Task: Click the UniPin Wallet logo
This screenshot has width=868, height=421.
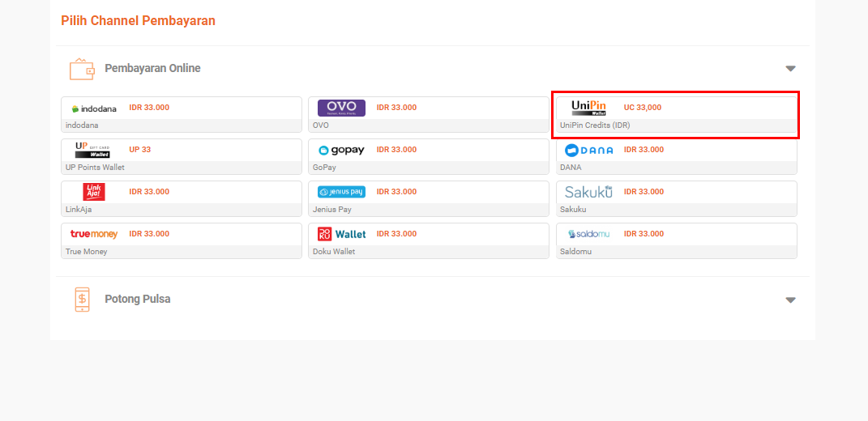Action: coord(588,108)
